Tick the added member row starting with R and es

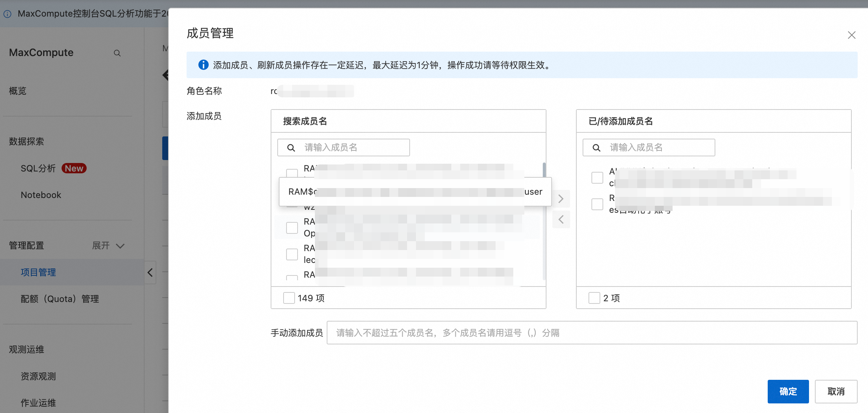point(597,204)
